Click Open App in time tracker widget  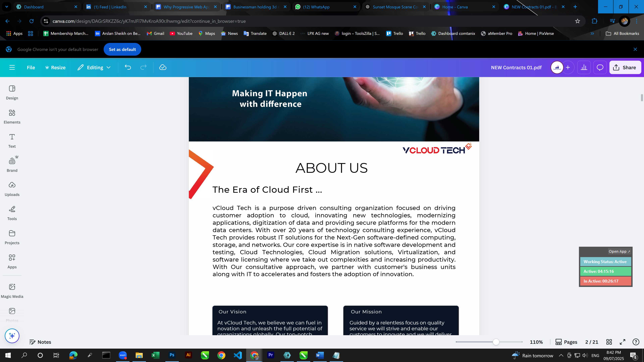(x=619, y=252)
